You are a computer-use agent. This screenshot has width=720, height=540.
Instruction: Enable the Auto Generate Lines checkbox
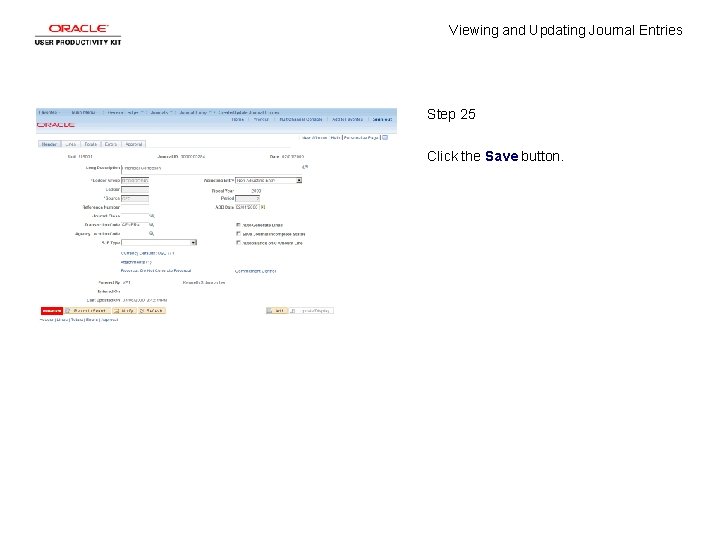click(238, 225)
